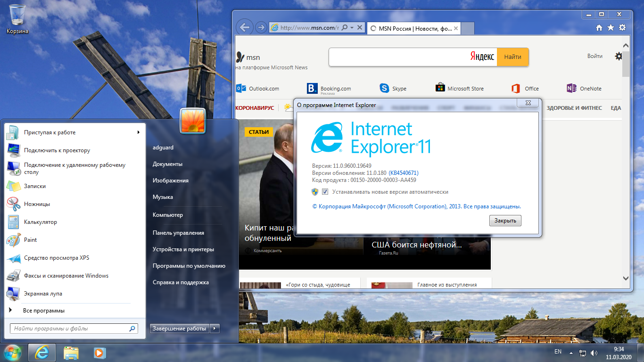Open the Microsoft Corporation copyright link

pos(417,206)
